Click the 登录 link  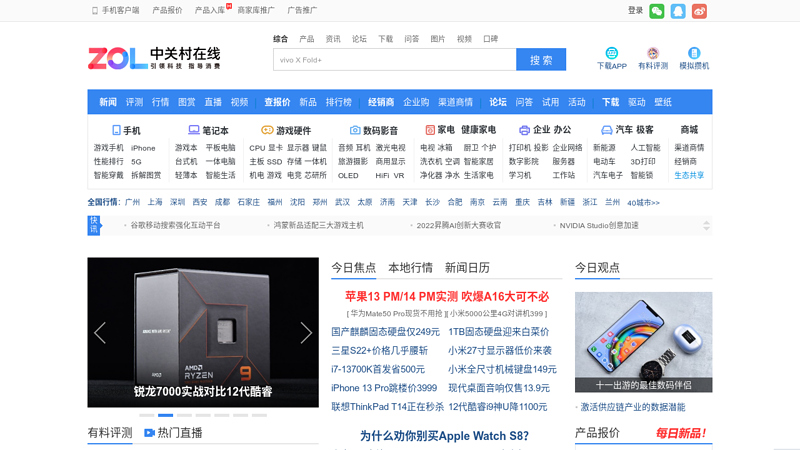click(635, 10)
